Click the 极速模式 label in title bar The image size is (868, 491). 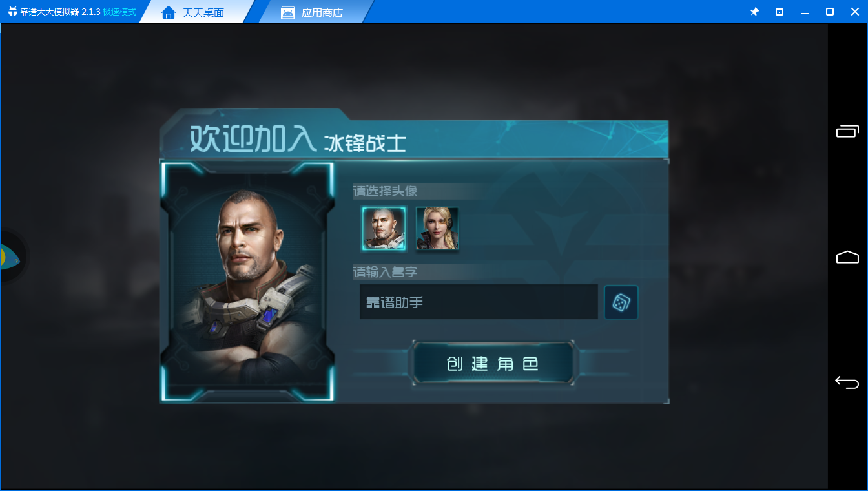tap(119, 12)
